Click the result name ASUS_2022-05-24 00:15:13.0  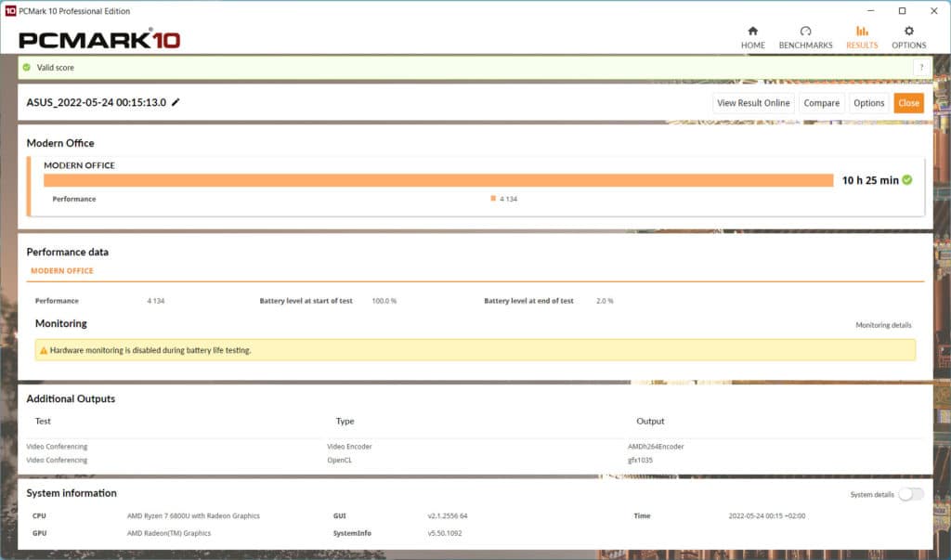(96, 102)
